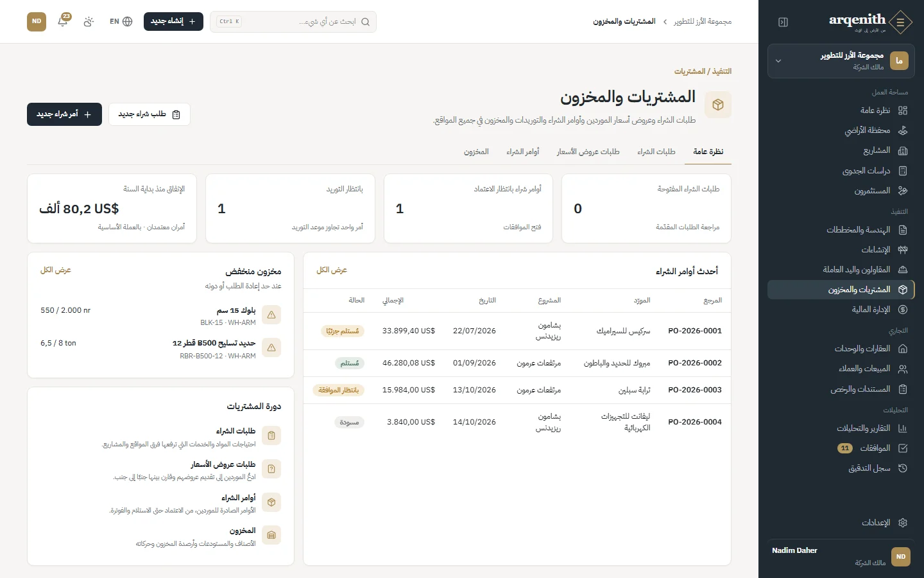This screenshot has width=924, height=578.
Task: Open the ND user avatar in top bar
Action: (37, 21)
